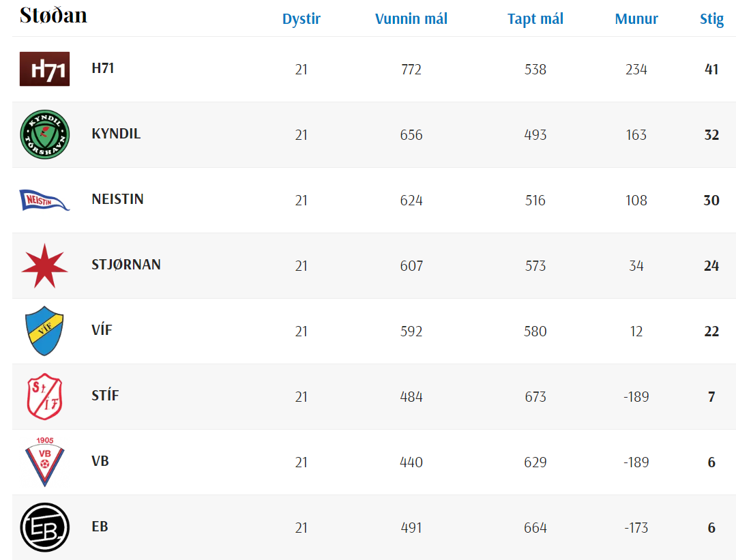Click the Neistin pennant logo
736x560 pixels.
pos(44,200)
